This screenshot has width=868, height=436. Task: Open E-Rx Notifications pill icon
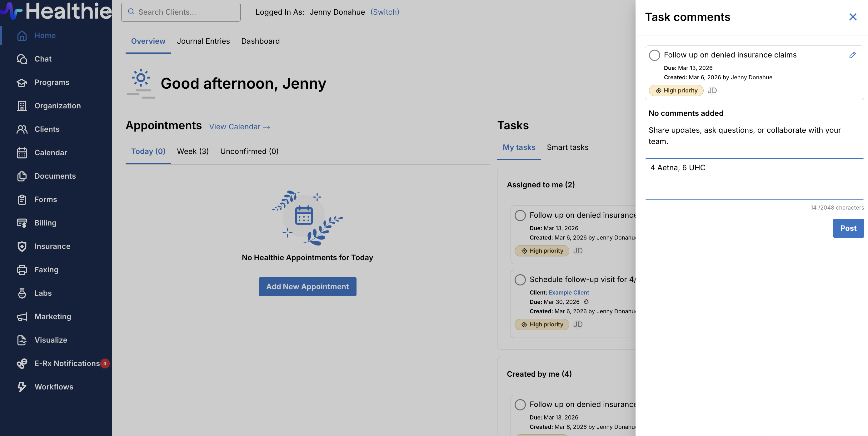click(22, 364)
